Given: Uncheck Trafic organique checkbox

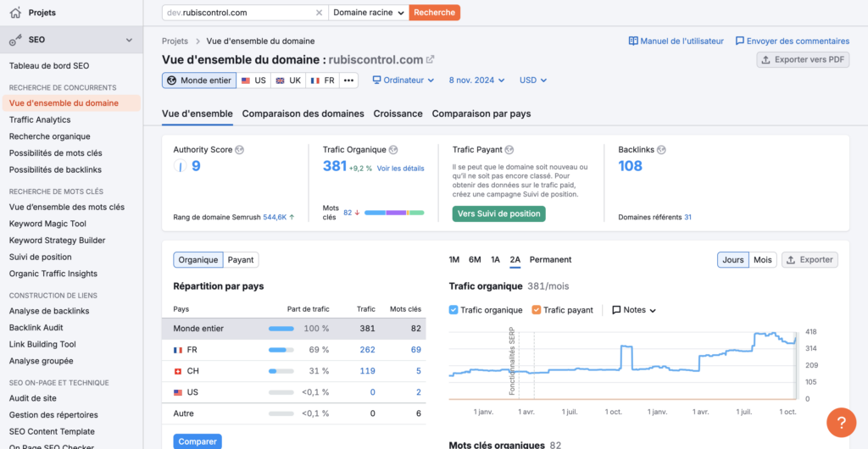Looking at the screenshot, I should (x=453, y=310).
